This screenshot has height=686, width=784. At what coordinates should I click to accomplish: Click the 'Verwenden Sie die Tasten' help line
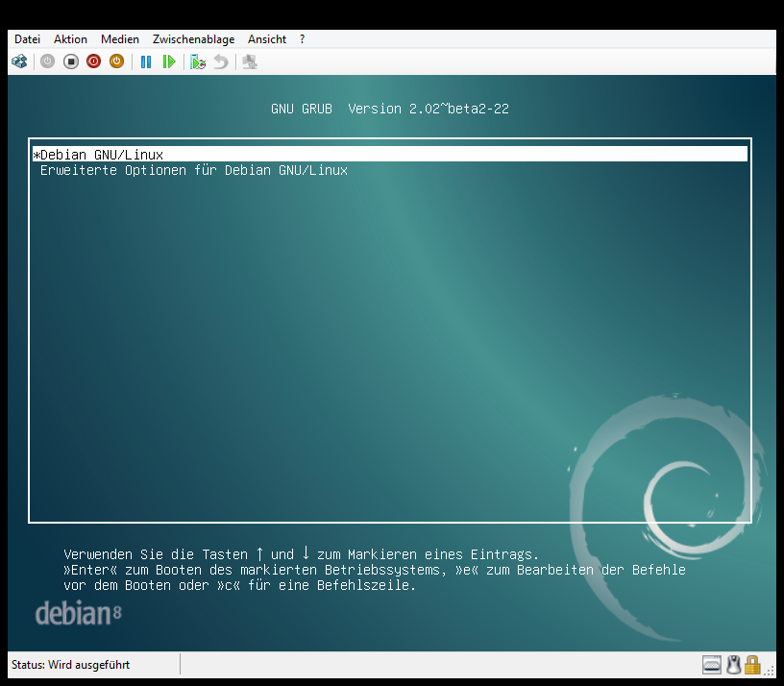[x=302, y=554]
